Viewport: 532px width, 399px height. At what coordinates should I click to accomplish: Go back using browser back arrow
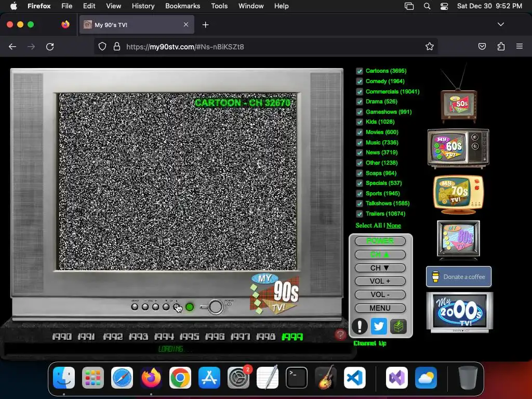(x=12, y=46)
